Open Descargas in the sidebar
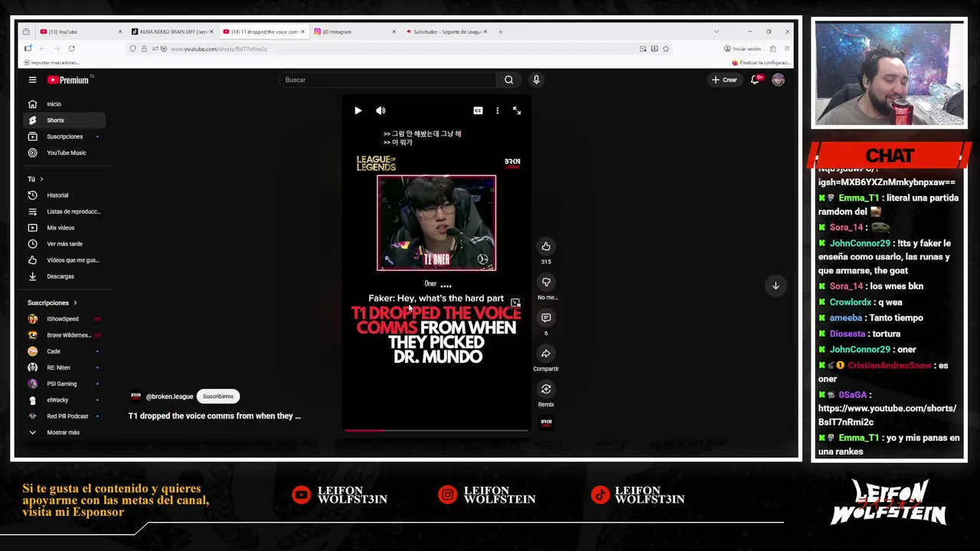This screenshot has height=551, width=980. [64, 276]
